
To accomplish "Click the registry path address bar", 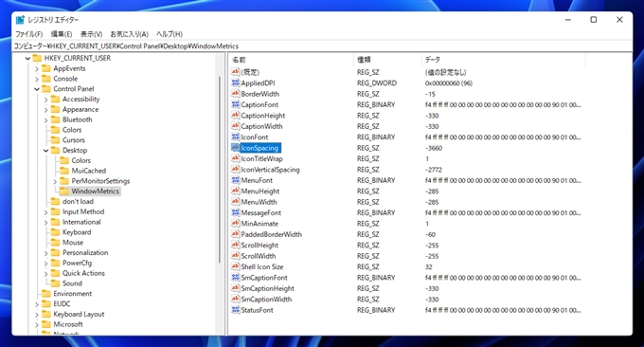I will click(x=322, y=46).
